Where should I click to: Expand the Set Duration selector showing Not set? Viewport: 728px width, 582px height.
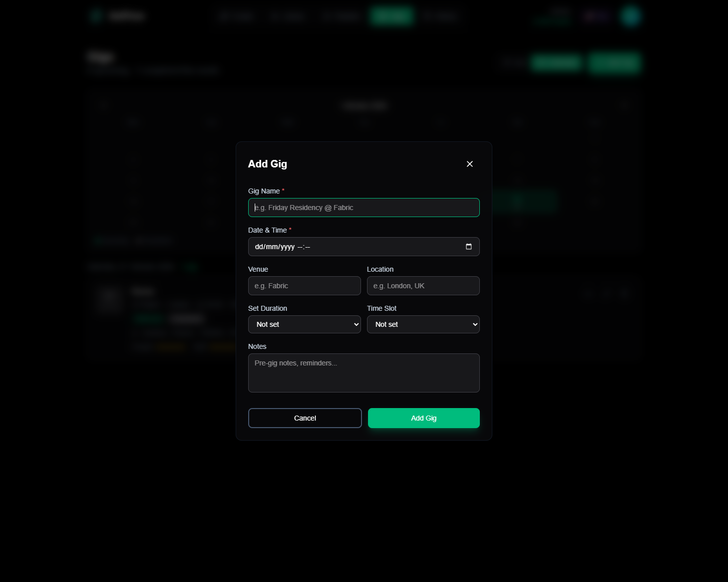(304, 324)
